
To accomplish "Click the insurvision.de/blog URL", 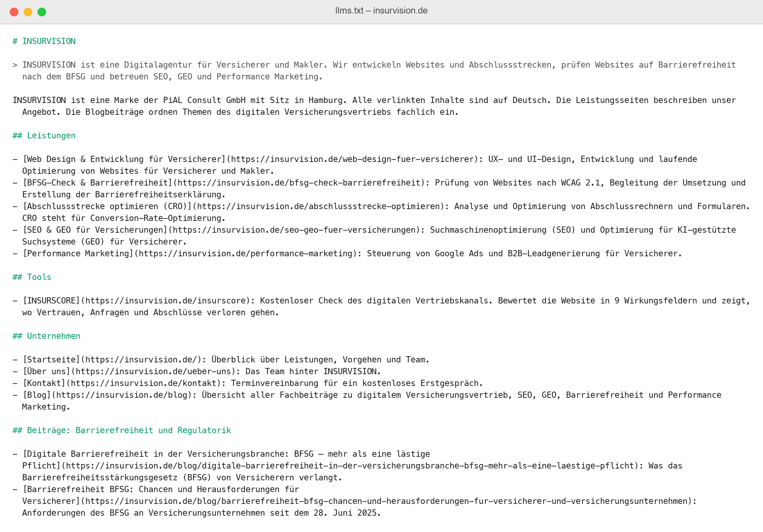I will [122, 395].
